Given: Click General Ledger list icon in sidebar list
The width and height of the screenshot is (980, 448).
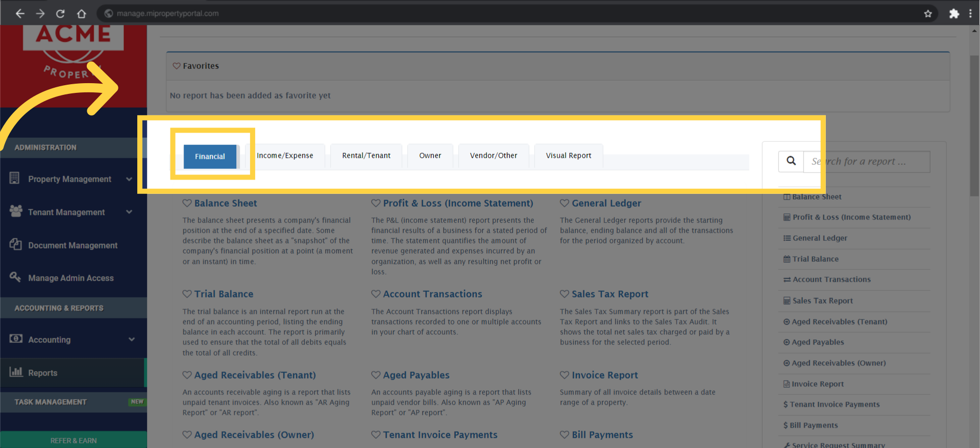Looking at the screenshot, I should [x=787, y=238].
